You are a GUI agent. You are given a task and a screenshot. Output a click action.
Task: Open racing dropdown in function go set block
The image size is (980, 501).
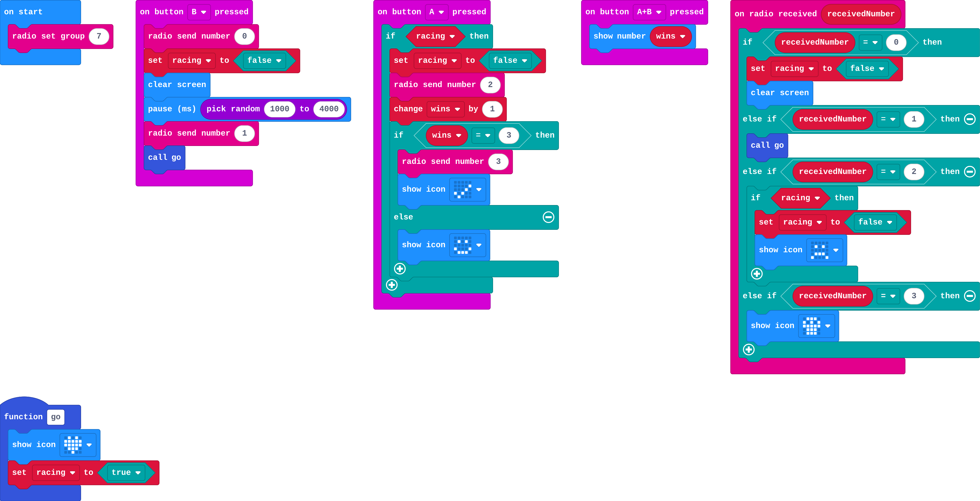(x=56, y=473)
